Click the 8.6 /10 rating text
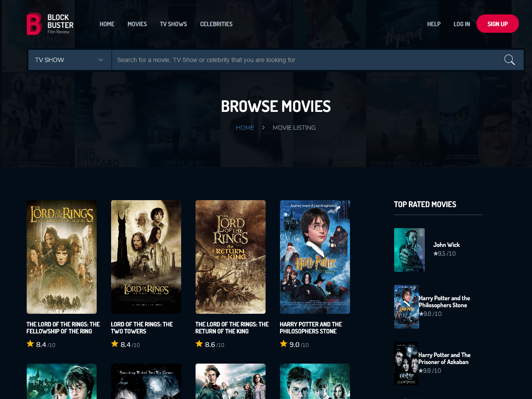The width and height of the screenshot is (532, 399). pos(214,345)
